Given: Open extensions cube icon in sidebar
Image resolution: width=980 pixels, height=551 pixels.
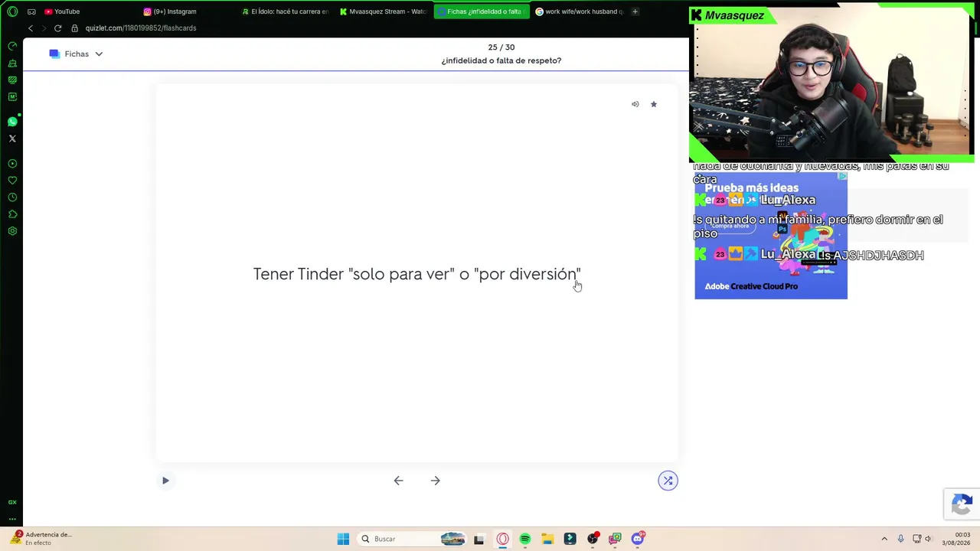Looking at the screenshot, I should coord(12,214).
